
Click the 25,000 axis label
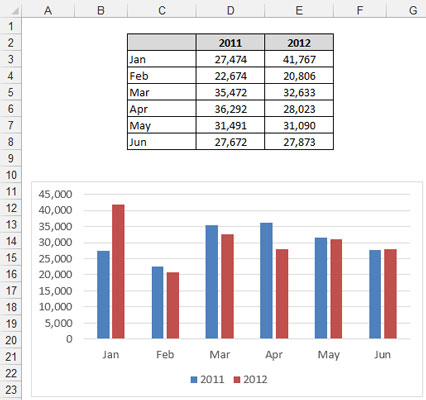click(x=55, y=258)
